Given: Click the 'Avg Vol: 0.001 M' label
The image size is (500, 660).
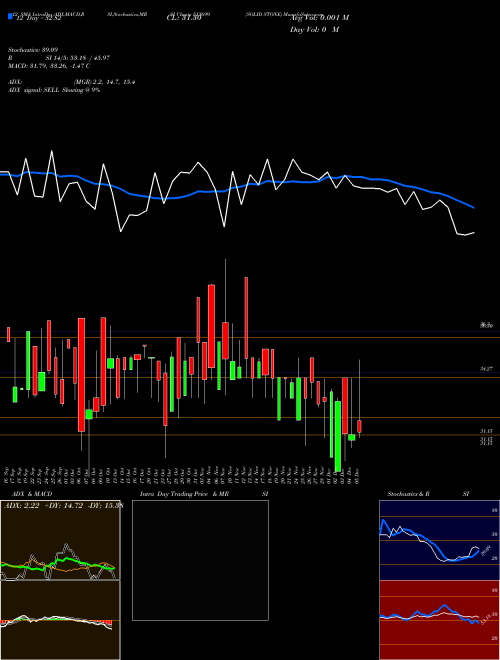Looking at the screenshot, I should pos(319,18).
